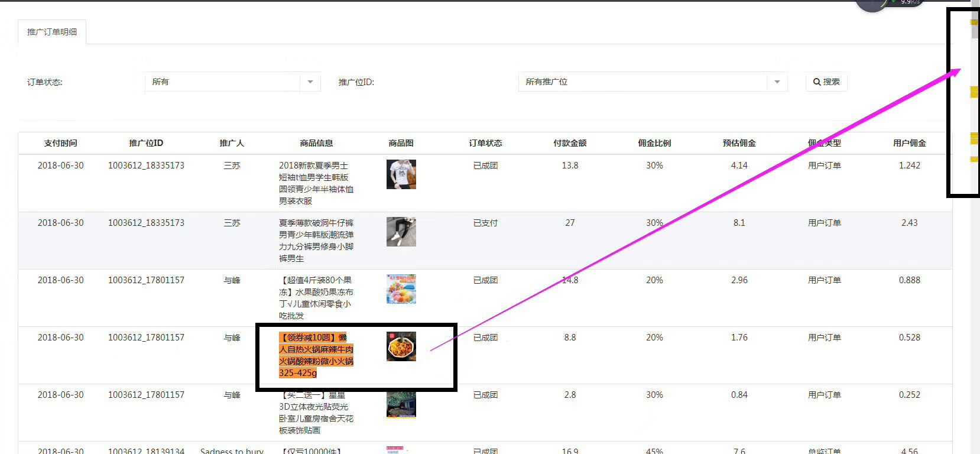Click the 付款金额 column header
Viewport: 980px width, 454px height.
click(570, 143)
